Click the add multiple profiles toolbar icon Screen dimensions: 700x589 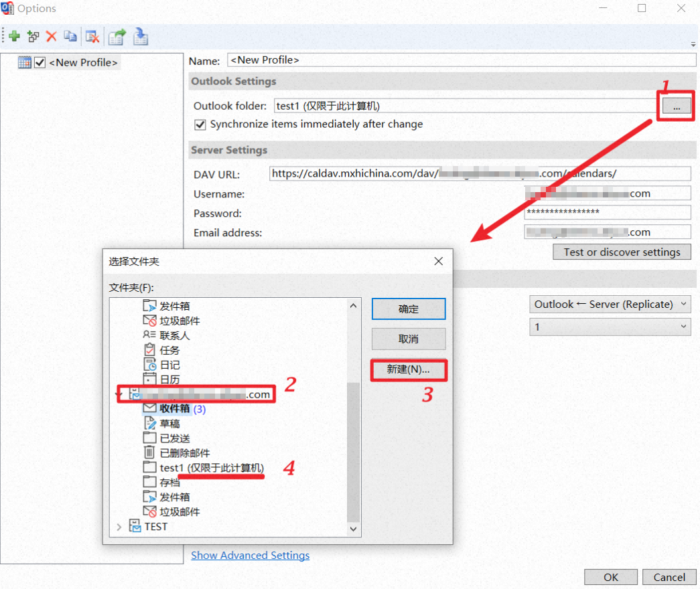click(x=33, y=36)
